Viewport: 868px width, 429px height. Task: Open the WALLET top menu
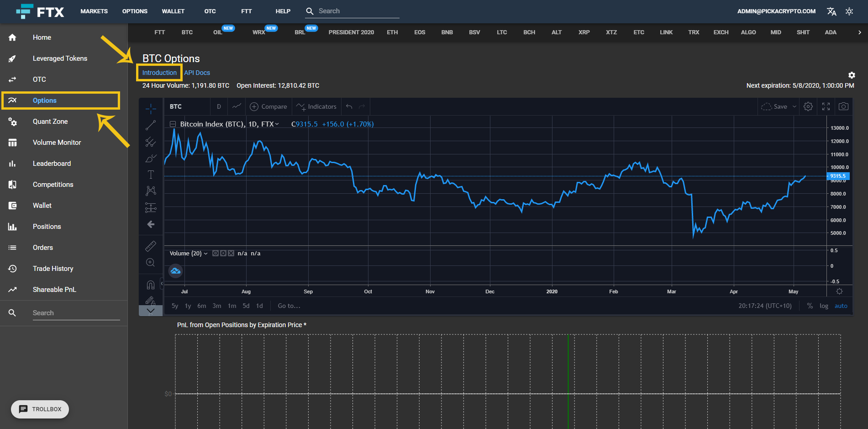173,11
